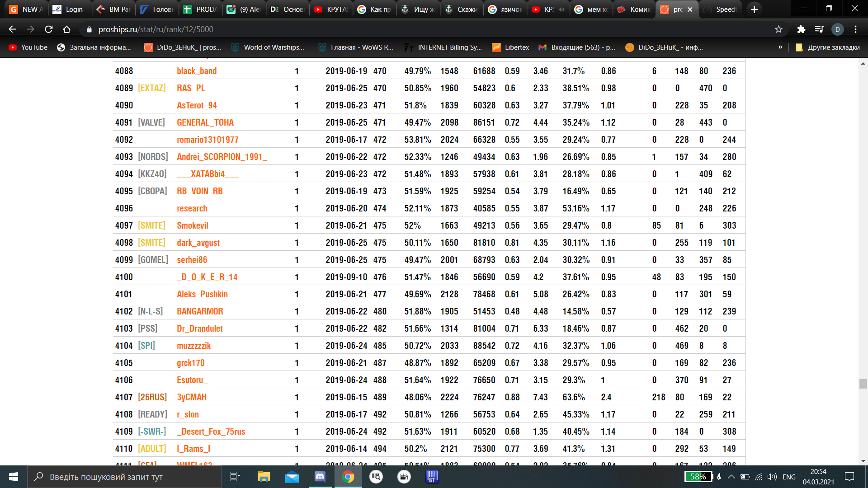Switch to the Speedtest tab
The width and height of the screenshot is (868, 488).
point(721,9)
